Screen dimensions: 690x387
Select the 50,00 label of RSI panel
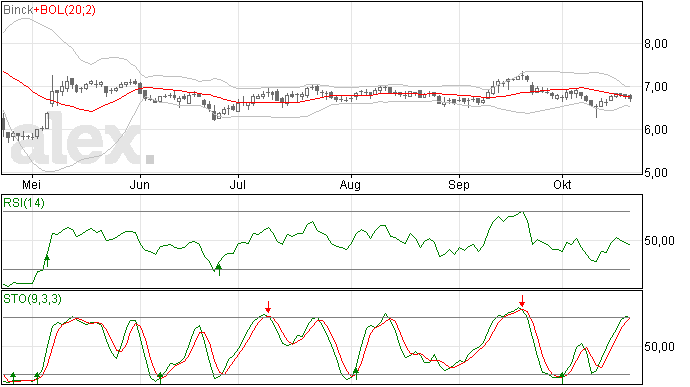coord(659,240)
